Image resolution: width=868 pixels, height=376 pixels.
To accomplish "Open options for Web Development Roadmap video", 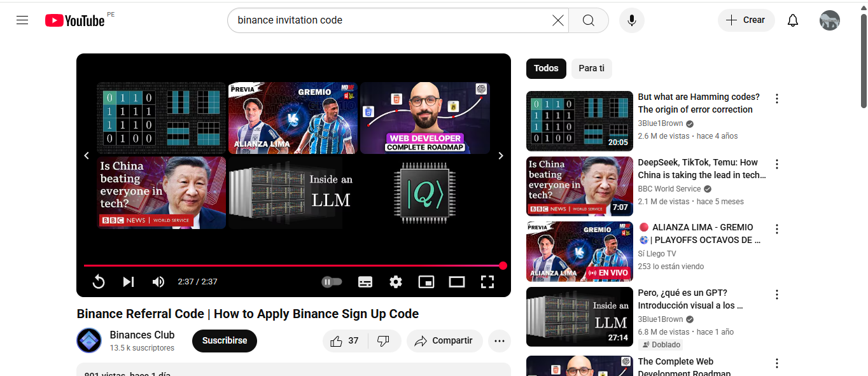I will (x=776, y=363).
